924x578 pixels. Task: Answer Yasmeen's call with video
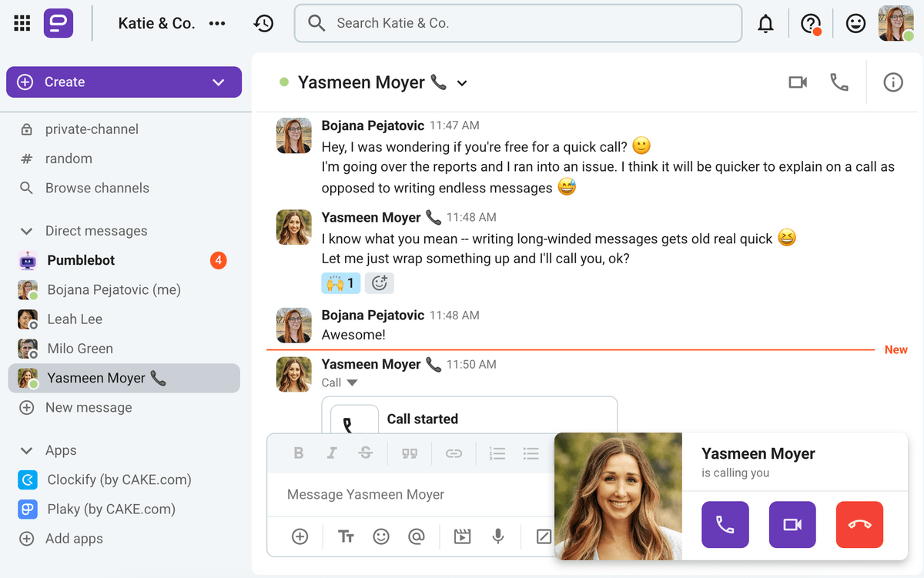pyautogui.click(x=792, y=525)
